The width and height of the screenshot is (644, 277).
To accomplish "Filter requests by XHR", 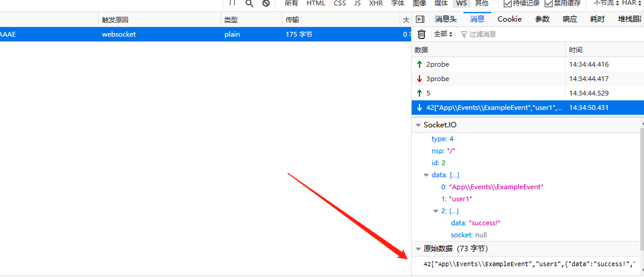I will pyautogui.click(x=376, y=3).
